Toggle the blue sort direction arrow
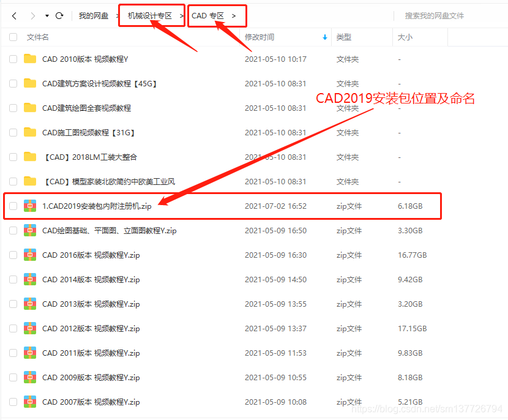This screenshot has height=420, width=508. pyautogui.click(x=325, y=37)
